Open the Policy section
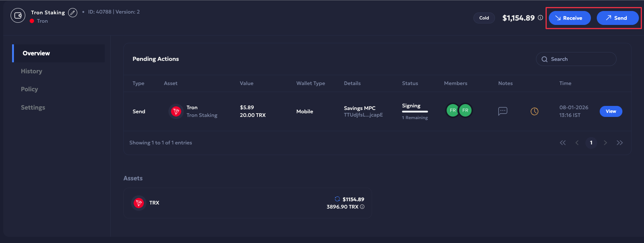This screenshot has width=644, height=243. pos(29,89)
